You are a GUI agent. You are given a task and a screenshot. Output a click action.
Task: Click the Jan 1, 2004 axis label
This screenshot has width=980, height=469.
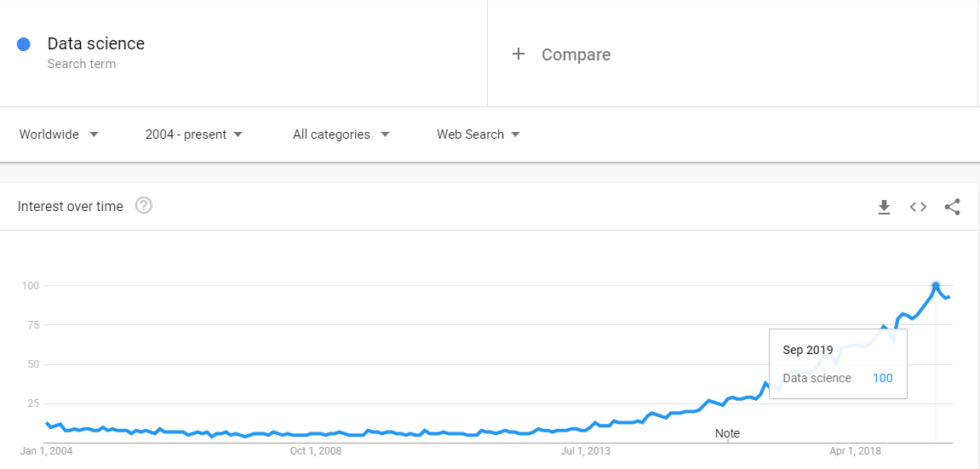47,450
